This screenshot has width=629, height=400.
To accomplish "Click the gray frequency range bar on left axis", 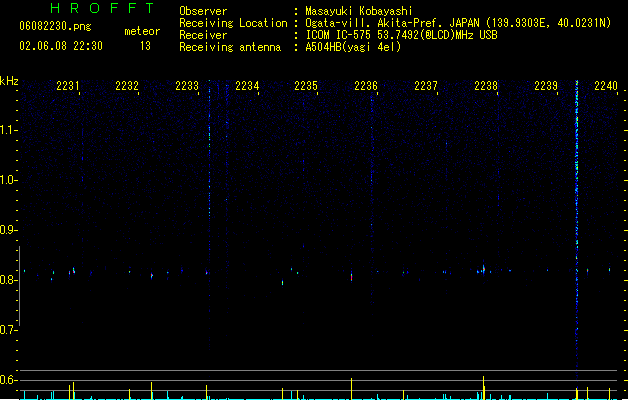I will click(x=19, y=286).
